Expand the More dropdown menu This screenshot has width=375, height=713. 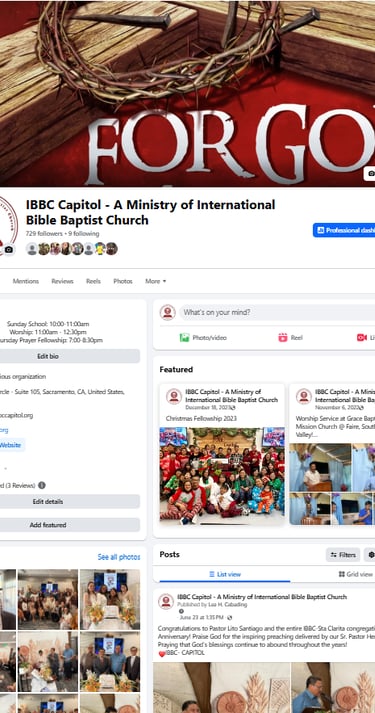155,281
